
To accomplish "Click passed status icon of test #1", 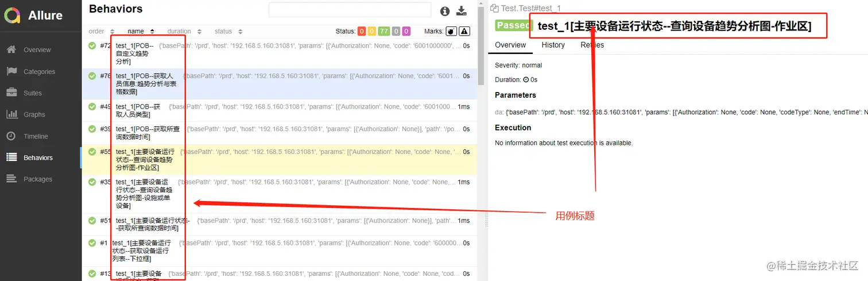I will point(92,243).
